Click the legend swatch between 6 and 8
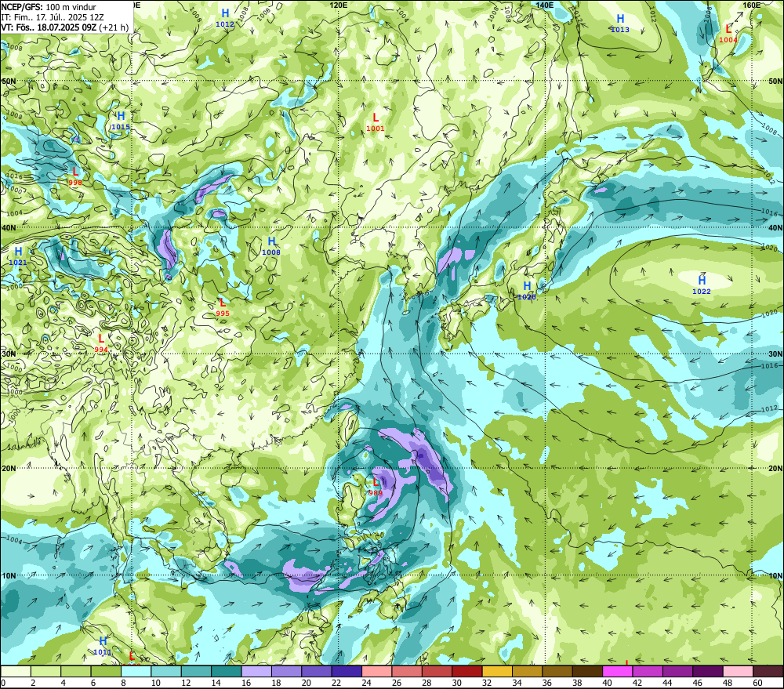 coord(106,671)
